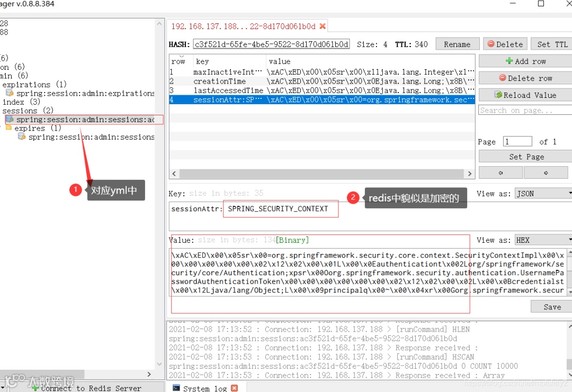
Task: Click into Search on page field
Action: click(525, 110)
